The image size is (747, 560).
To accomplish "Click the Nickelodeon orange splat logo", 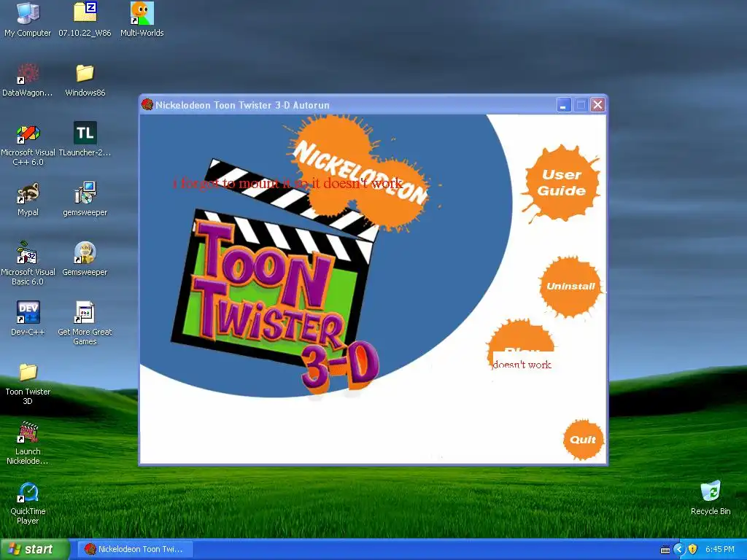I will pyautogui.click(x=360, y=174).
